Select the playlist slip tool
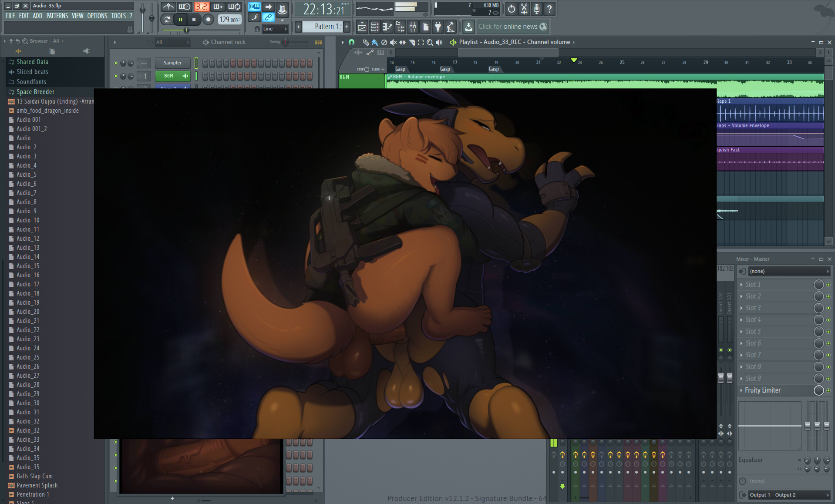This screenshot has width=835, height=504. coord(402,42)
